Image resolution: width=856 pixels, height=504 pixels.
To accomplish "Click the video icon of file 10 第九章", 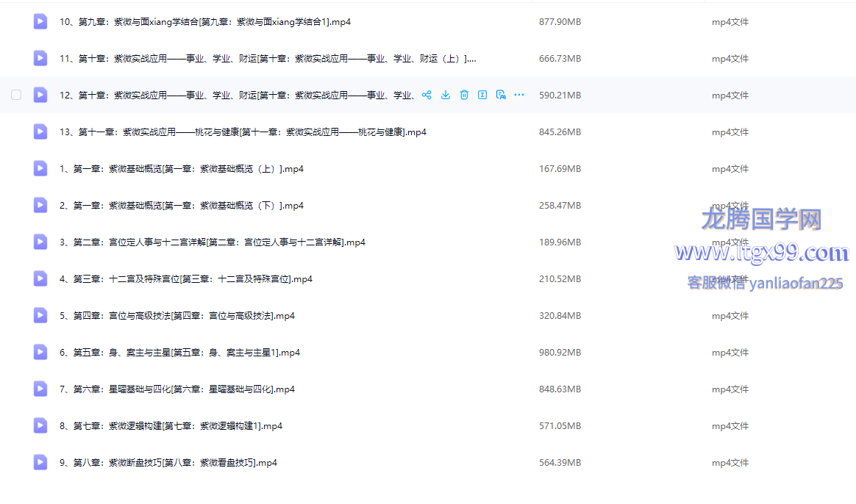I will coord(40,22).
